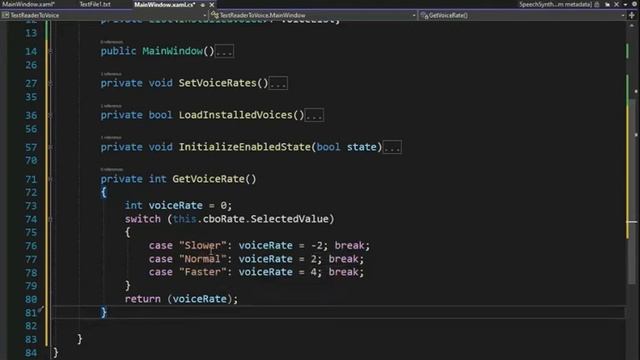Expand the collapsed MainWindow() constructor
Screen dimensions: 640x360
[50, 51]
